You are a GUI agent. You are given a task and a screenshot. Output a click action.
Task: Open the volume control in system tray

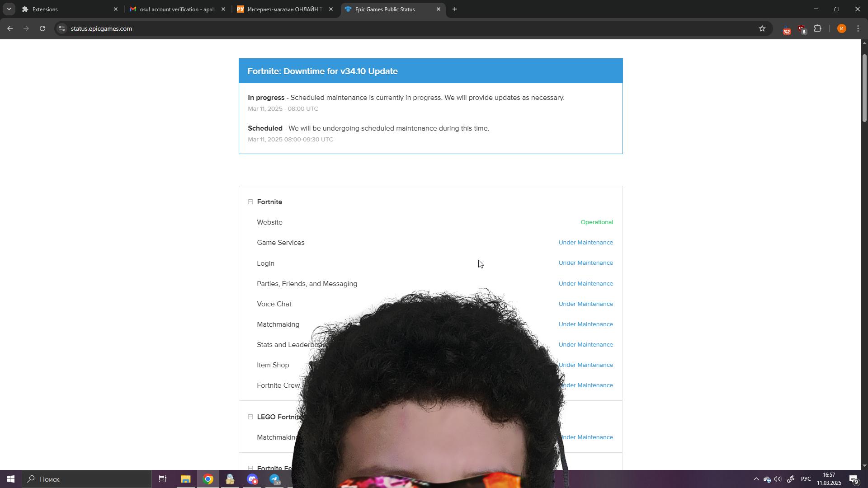(x=778, y=479)
